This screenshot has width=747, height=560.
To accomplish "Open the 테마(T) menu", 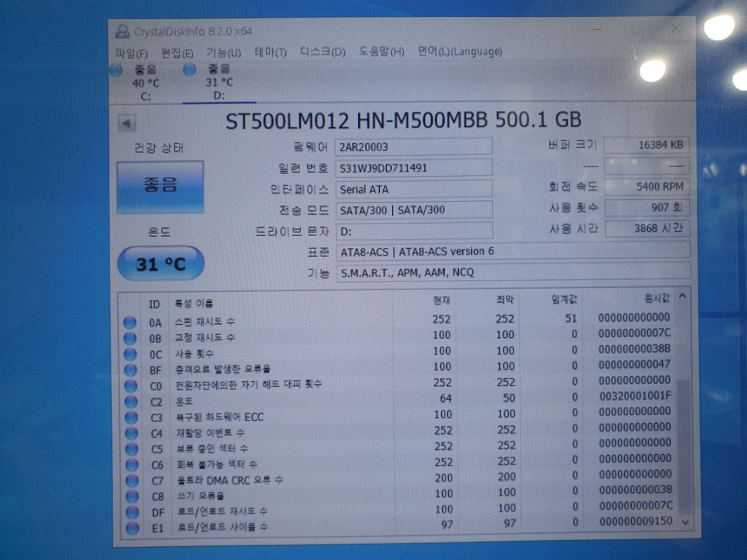I will [x=270, y=52].
